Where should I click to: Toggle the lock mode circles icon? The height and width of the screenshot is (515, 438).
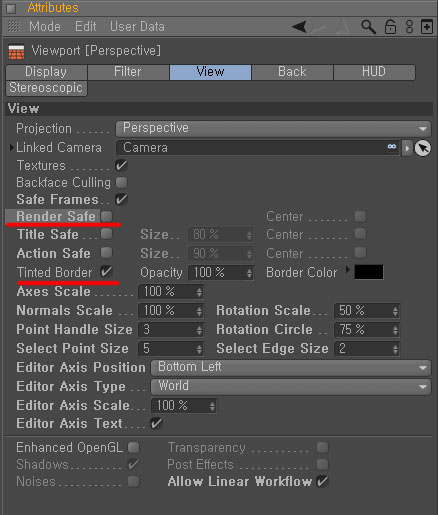[409, 27]
